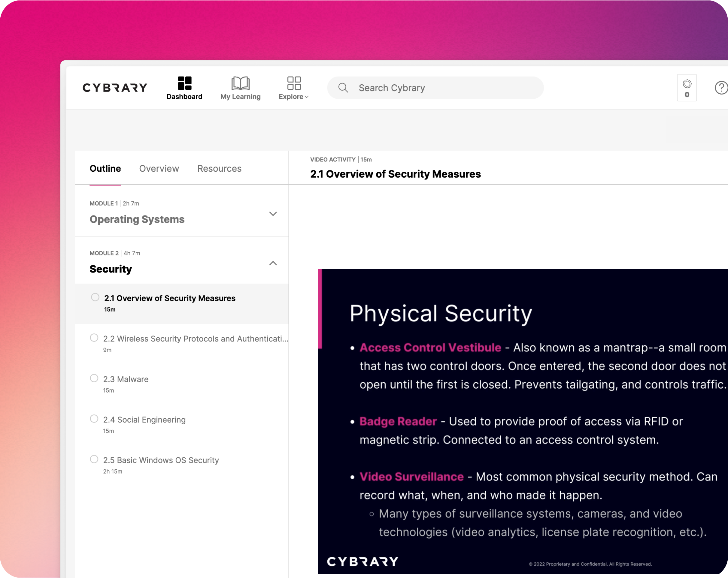The width and height of the screenshot is (728, 578).
Task: Open the Explore dropdown arrow
Action: coord(307,97)
